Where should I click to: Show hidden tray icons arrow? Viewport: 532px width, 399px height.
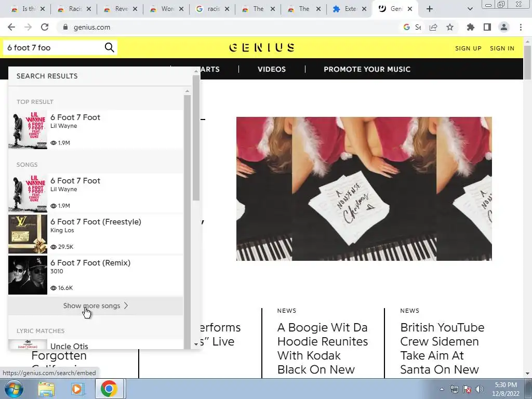point(442,389)
